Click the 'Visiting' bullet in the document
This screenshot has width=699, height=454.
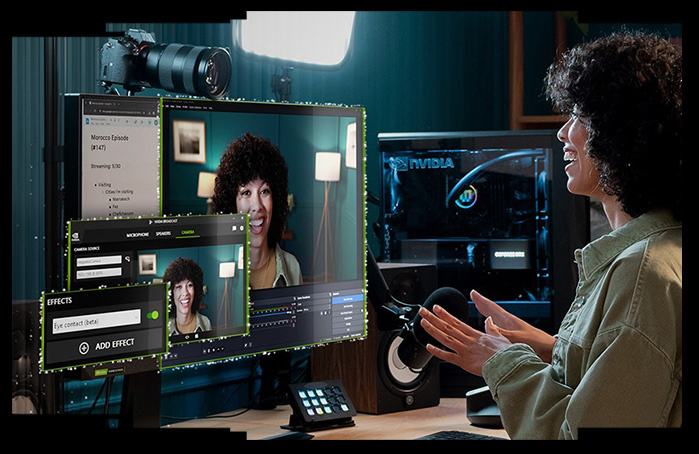point(104,184)
